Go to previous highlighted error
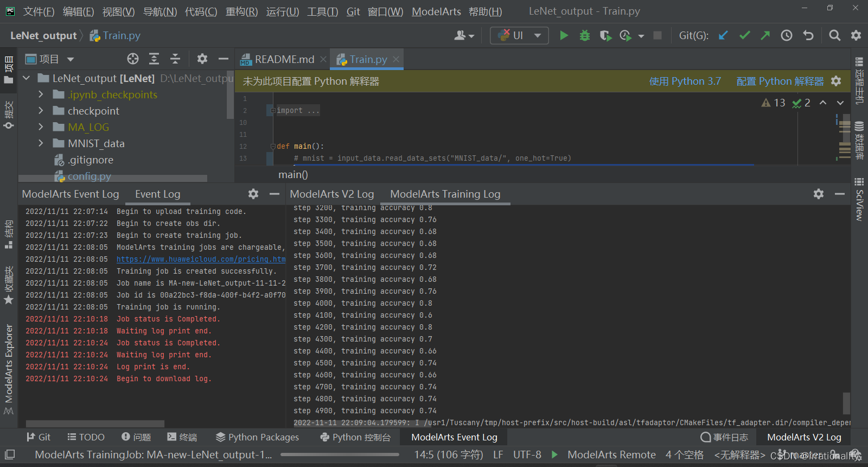 (x=823, y=103)
